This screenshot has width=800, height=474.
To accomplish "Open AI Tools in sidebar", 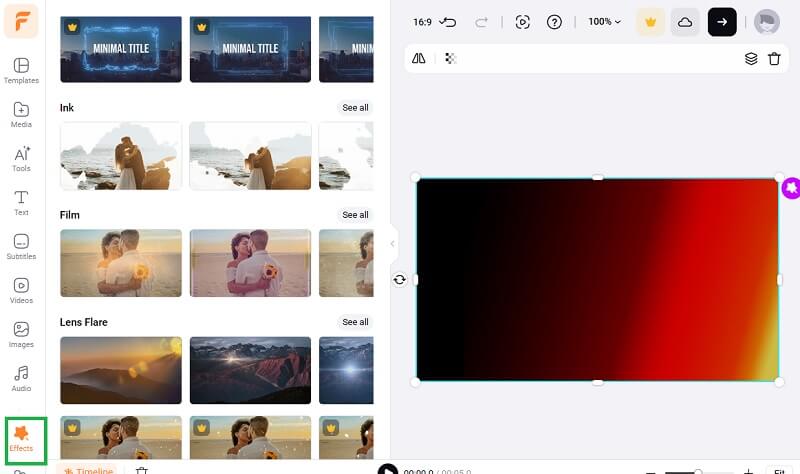I will [21, 158].
